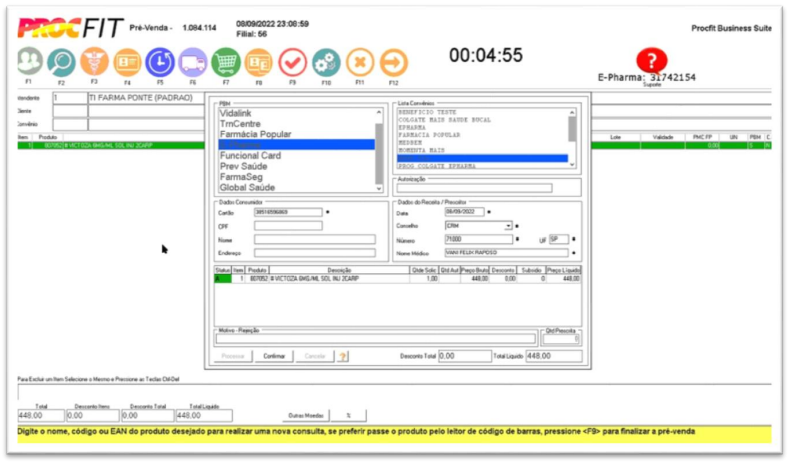Click the bottom Desconto Item field
This screenshot has height=462, width=790.
click(x=92, y=416)
